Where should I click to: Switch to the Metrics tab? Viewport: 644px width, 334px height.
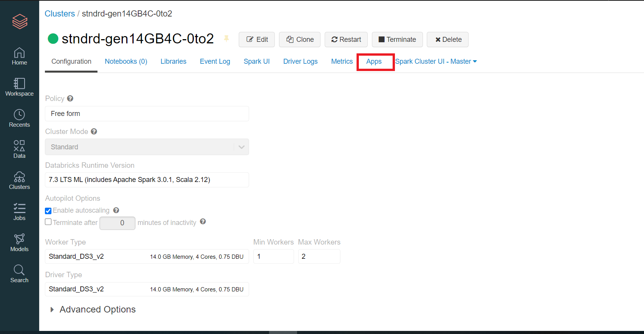(x=342, y=61)
